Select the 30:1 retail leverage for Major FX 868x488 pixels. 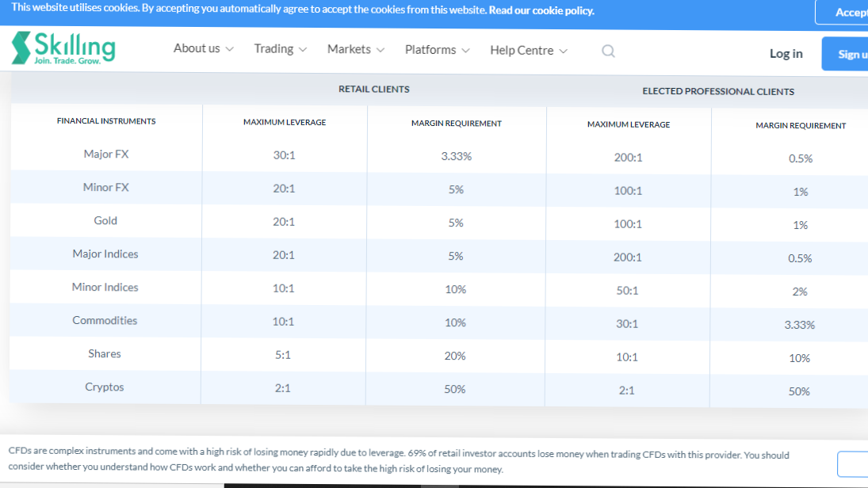click(x=284, y=155)
